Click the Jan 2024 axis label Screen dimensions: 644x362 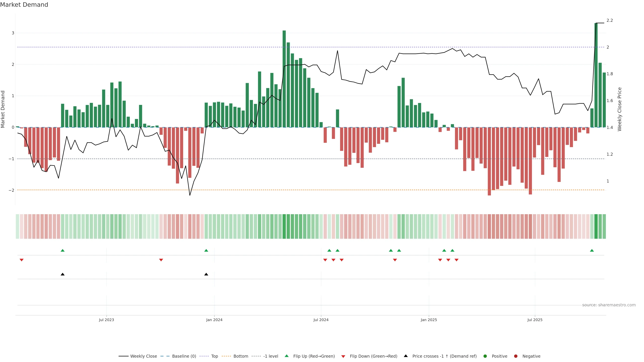(x=214, y=320)
